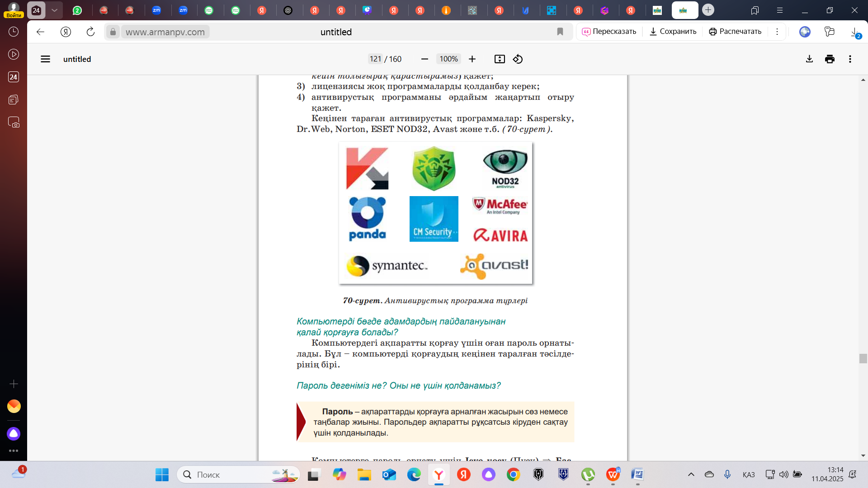Click the Пересказать button

click(609, 32)
